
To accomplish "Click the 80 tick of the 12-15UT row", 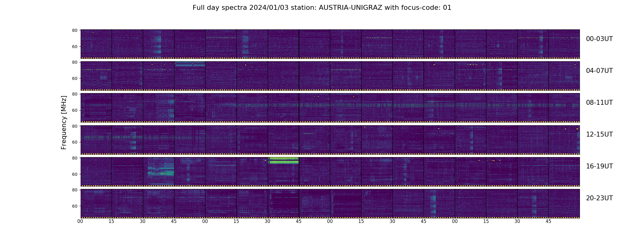I will pos(75,126).
